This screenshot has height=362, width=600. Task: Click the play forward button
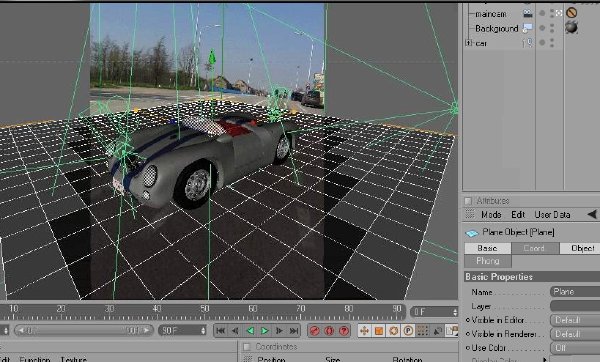point(264,331)
